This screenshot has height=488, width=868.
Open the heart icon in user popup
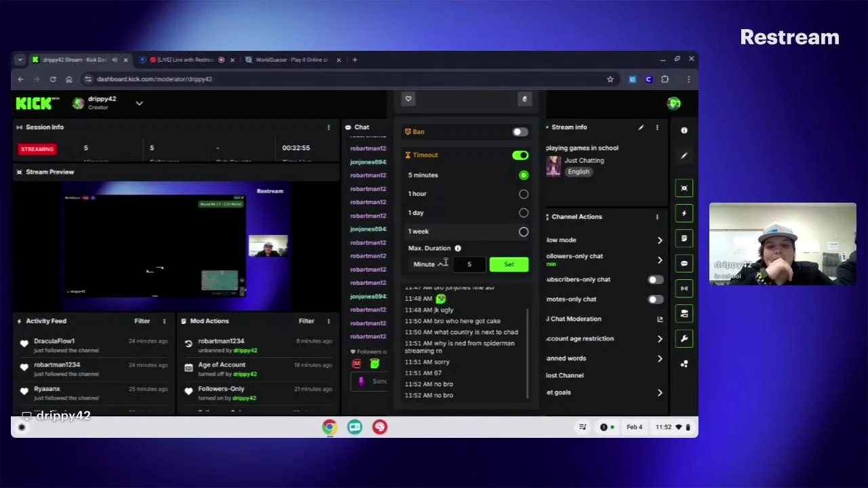(408, 99)
